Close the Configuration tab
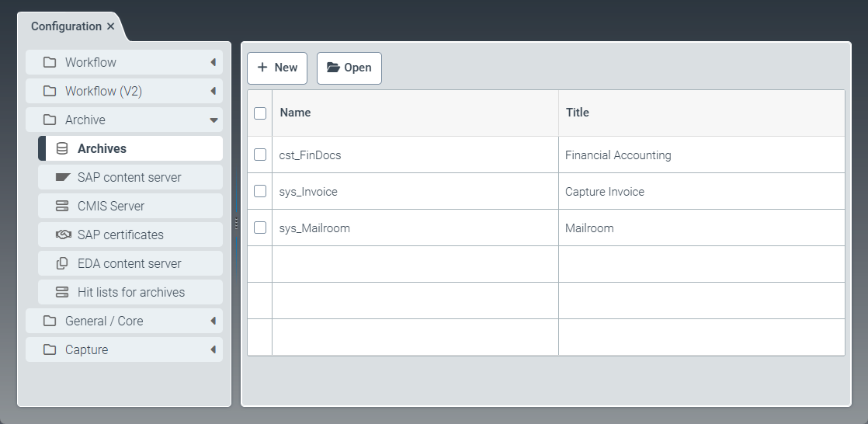Image resolution: width=868 pixels, height=424 pixels. tap(111, 26)
